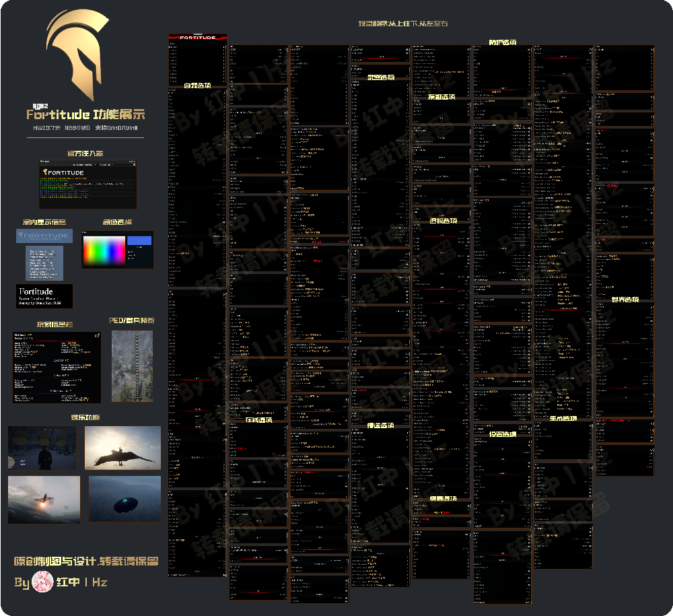Viewport: 673px width, 616px height.
Task: Open the PED/vehicle preview image
Action: click(132, 366)
